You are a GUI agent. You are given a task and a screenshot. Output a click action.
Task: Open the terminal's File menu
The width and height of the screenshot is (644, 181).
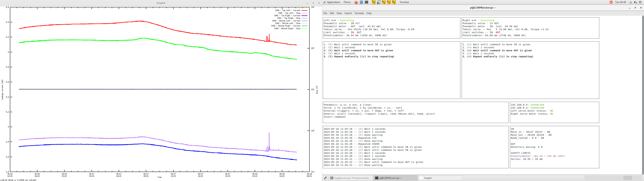(x=325, y=13)
